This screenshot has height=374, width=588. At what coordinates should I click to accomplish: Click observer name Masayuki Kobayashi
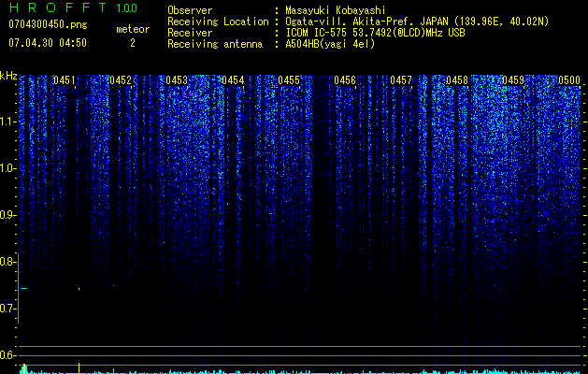click(x=336, y=10)
